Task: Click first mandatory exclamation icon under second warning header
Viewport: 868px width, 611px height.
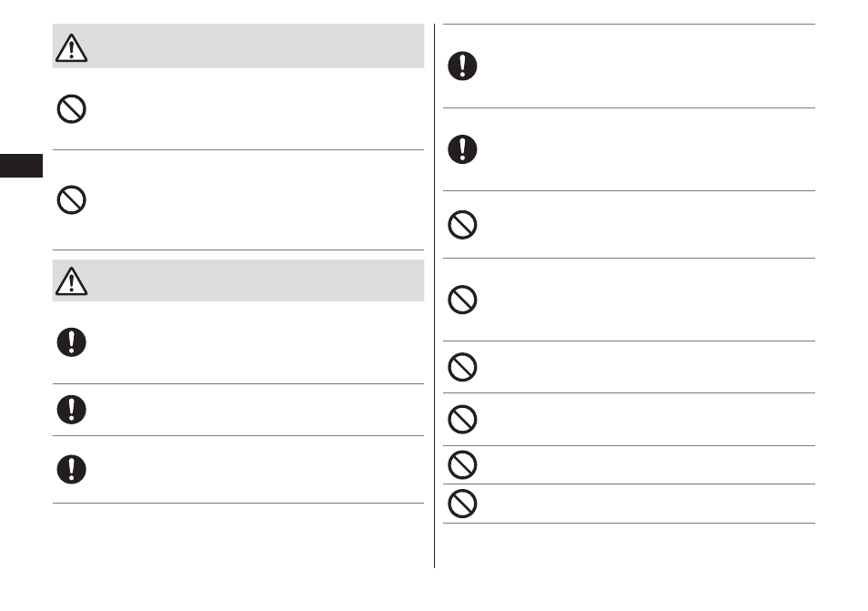Action: coord(71,342)
